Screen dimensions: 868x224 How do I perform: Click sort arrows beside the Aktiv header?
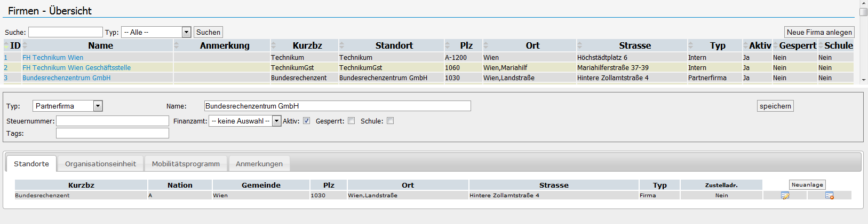pos(745,45)
